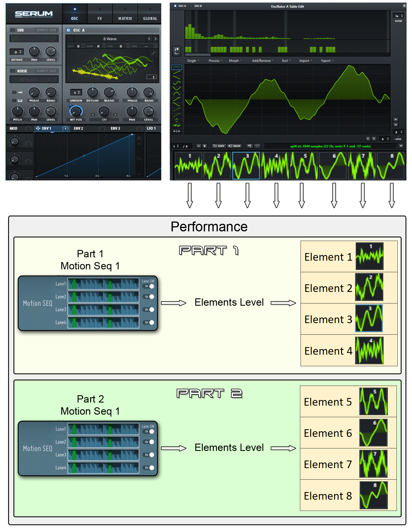The width and height of the screenshot is (412, 532).
Task: Enable the NOISE oscillator
Action: [13, 71]
